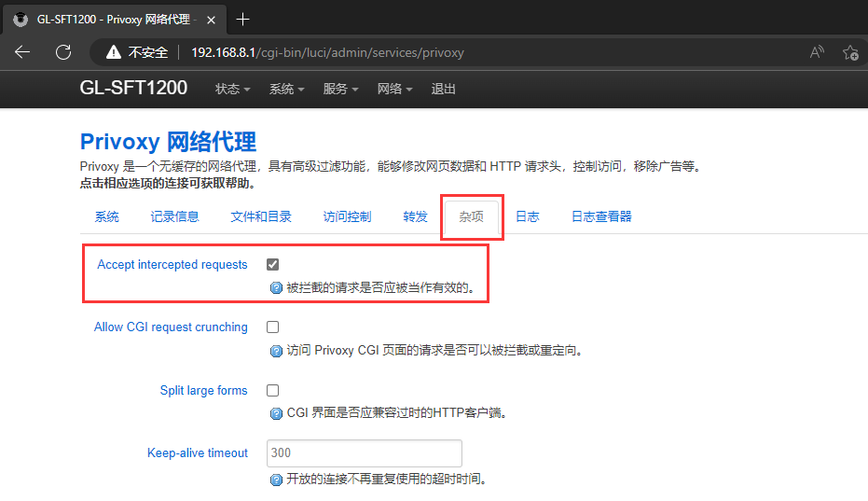
Task: Switch to the 转发 tab
Action: (x=415, y=216)
